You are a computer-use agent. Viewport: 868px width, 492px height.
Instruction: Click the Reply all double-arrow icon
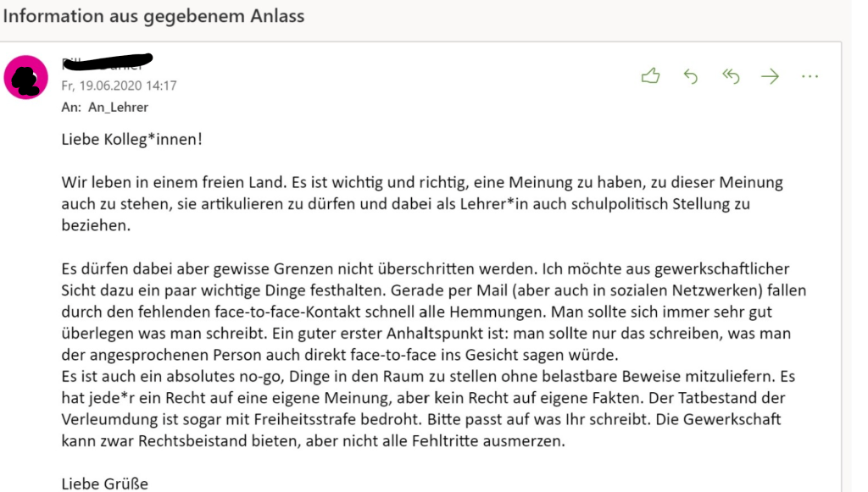pyautogui.click(x=731, y=77)
